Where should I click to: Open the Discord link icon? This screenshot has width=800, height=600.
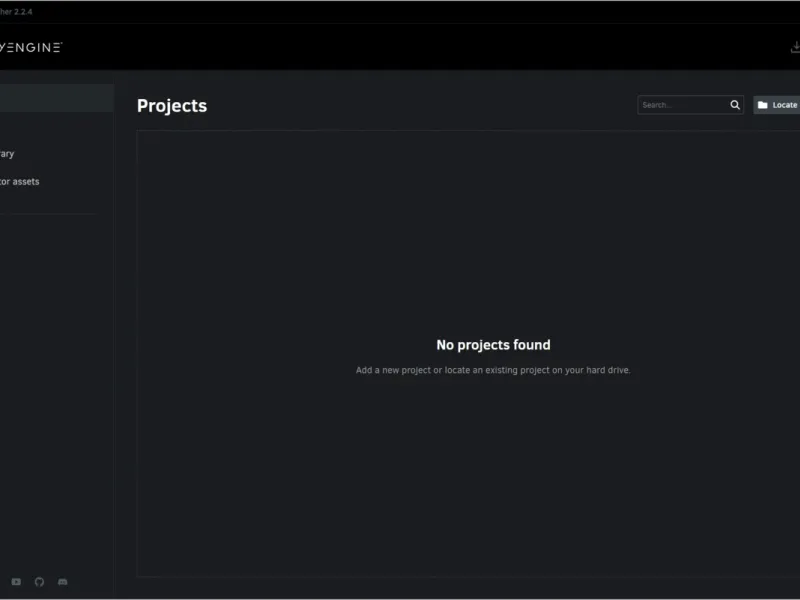pos(62,582)
